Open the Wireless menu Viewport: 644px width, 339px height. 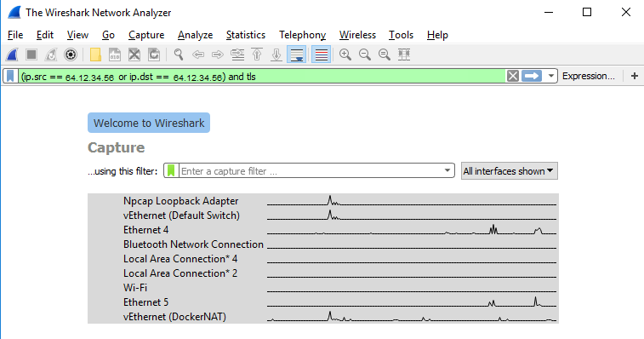click(x=357, y=35)
